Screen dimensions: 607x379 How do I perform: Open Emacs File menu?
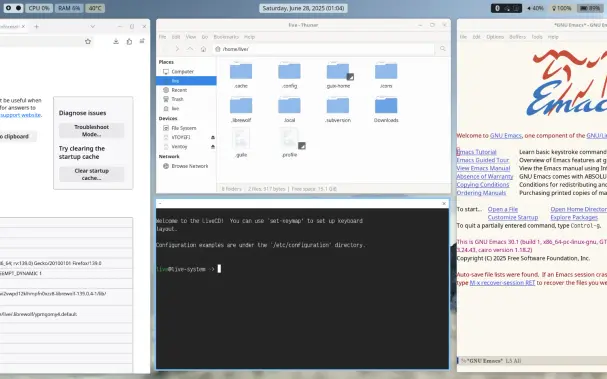[x=463, y=37]
